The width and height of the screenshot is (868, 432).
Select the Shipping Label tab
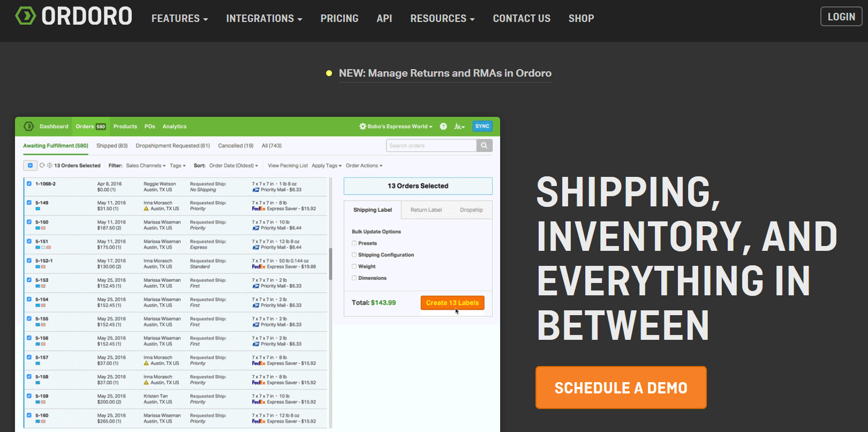[x=373, y=210]
